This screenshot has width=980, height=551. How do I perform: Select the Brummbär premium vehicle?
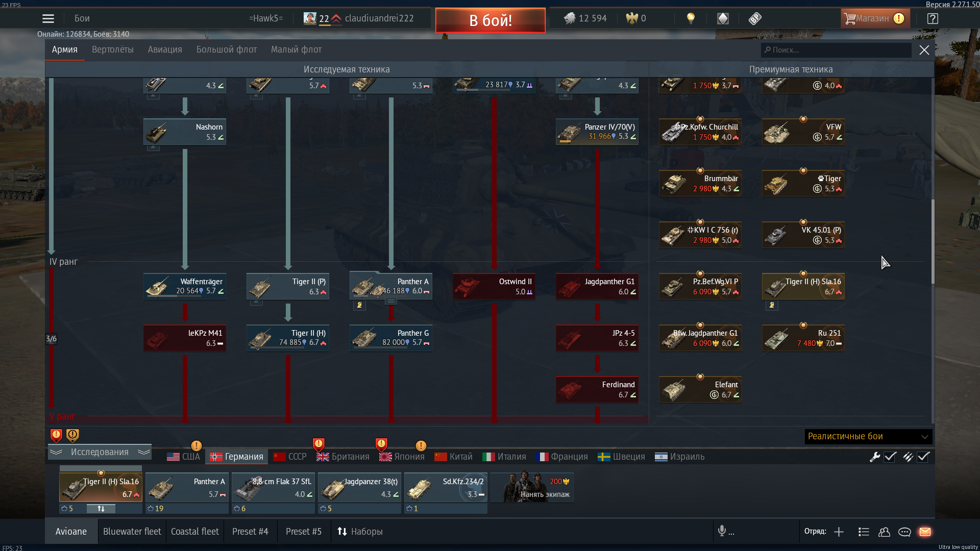point(700,184)
